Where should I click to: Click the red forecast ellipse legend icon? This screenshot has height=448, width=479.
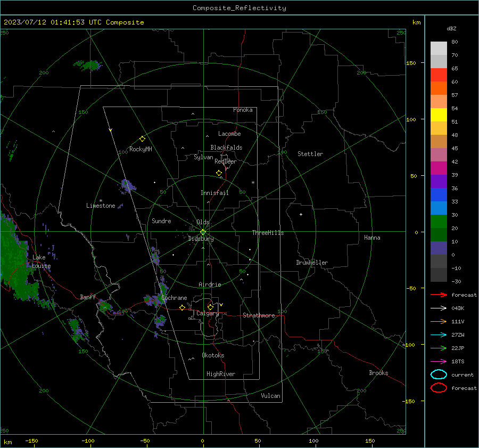coord(439,388)
